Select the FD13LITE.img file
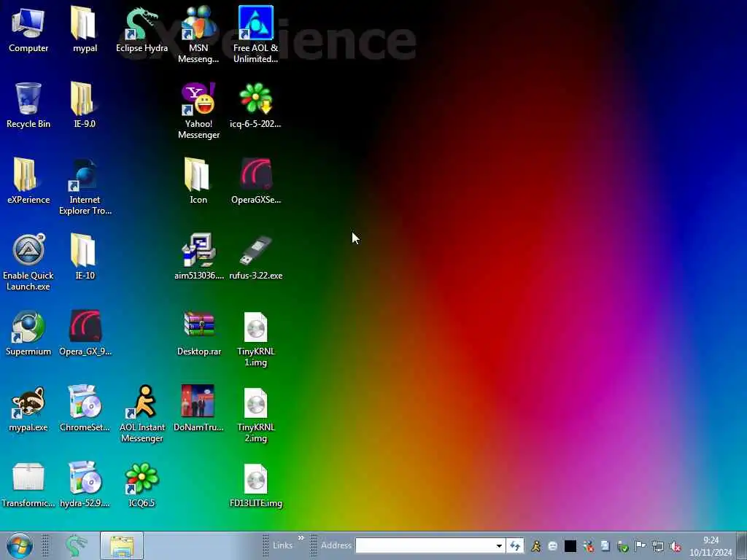The height and width of the screenshot is (560, 747). click(255, 484)
